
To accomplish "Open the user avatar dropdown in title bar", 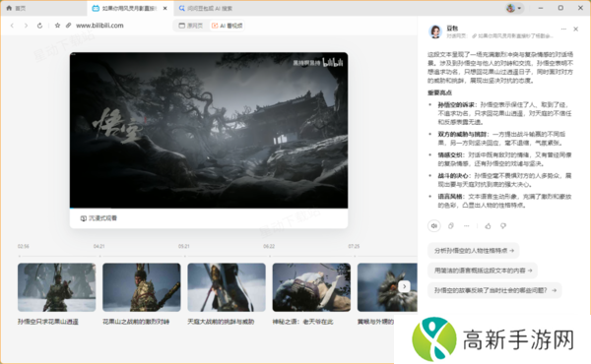I will pyautogui.click(x=514, y=8).
